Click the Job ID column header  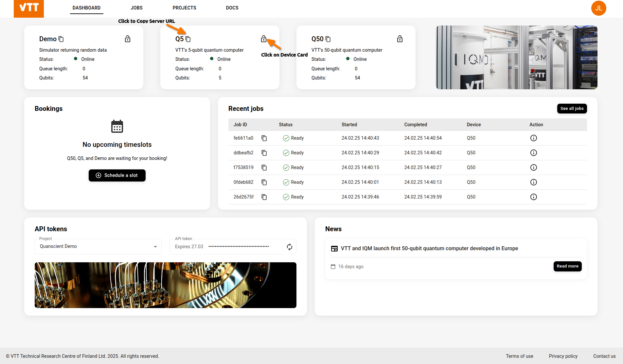(240, 125)
